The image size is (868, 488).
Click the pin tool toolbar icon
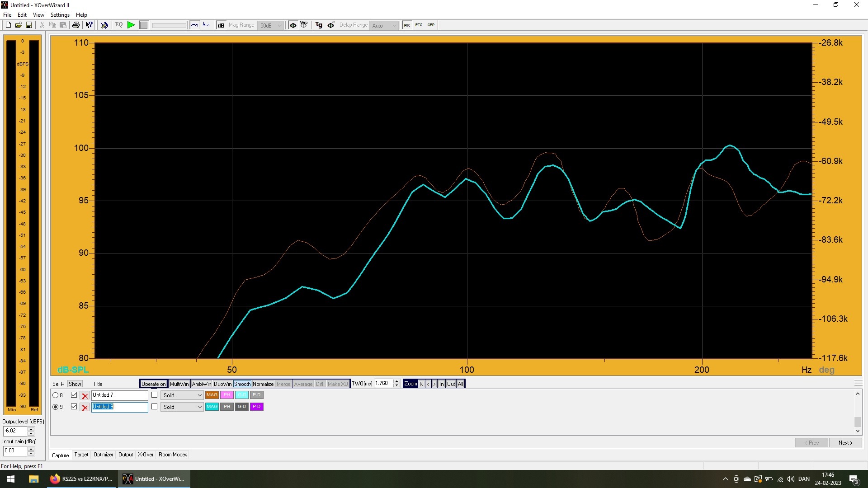pyautogui.click(x=104, y=25)
